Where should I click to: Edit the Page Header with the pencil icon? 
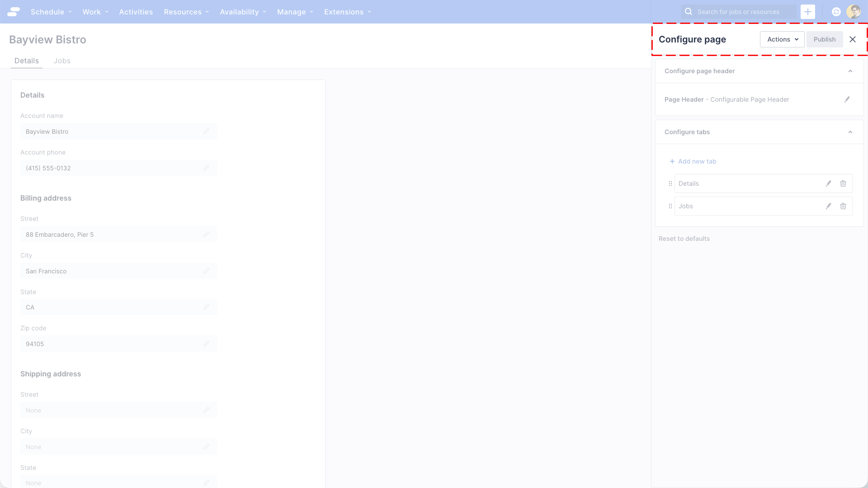pos(848,99)
